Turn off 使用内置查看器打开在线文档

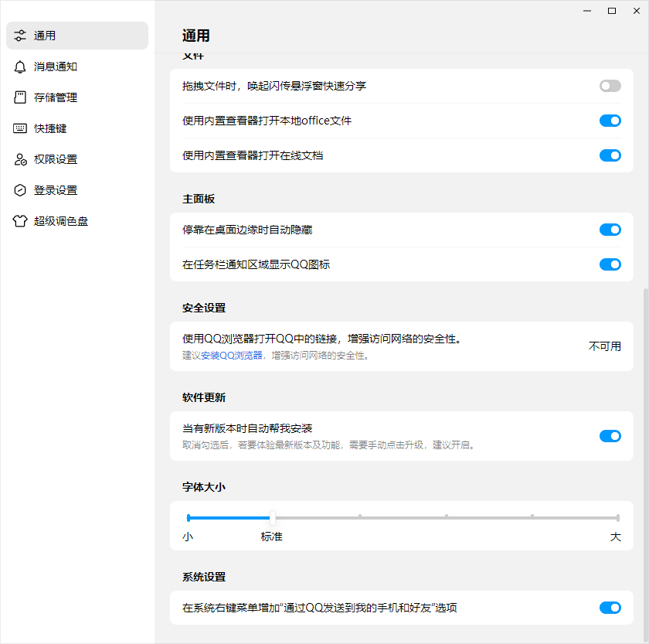click(610, 155)
